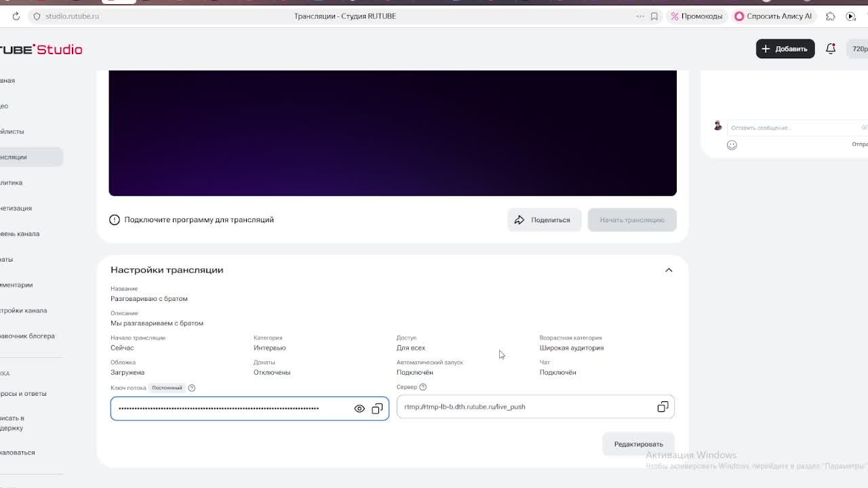Copy the server URL
The image size is (868, 488).
click(x=663, y=407)
